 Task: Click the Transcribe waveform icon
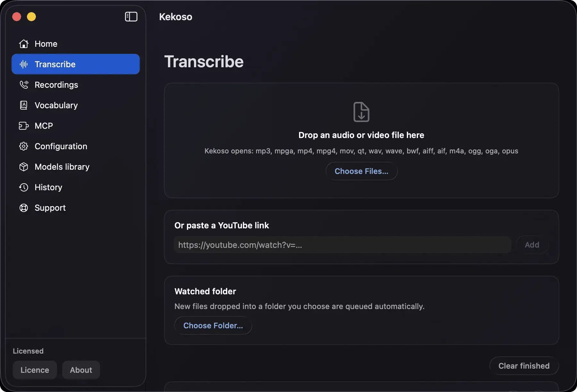[x=24, y=64]
